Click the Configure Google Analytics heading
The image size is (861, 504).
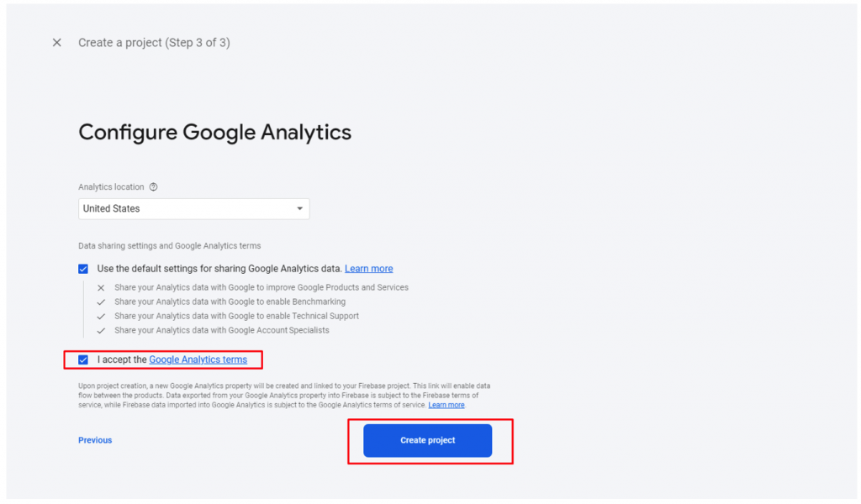click(x=214, y=133)
